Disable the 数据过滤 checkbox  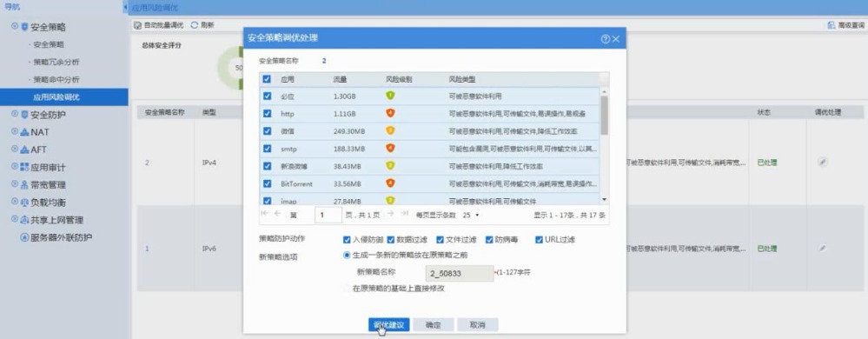[x=390, y=240]
